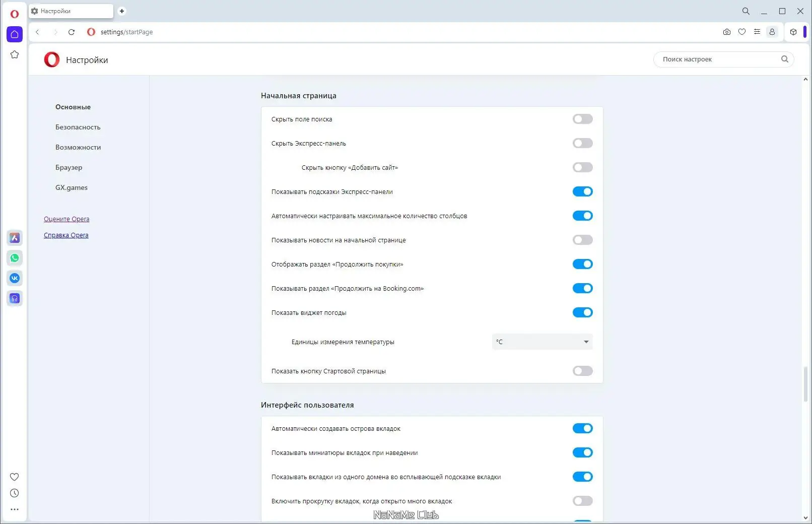Disable "Показывать подсказки Экспресс-панели"
The width and height of the screenshot is (812, 524).
pyautogui.click(x=582, y=191)
